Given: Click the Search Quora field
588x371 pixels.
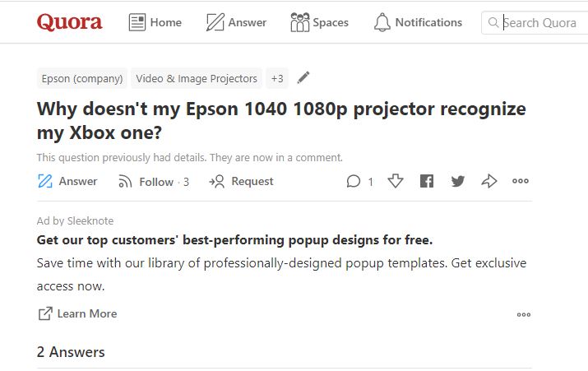Looking at the screenshot, I should (x=535, y=23).
